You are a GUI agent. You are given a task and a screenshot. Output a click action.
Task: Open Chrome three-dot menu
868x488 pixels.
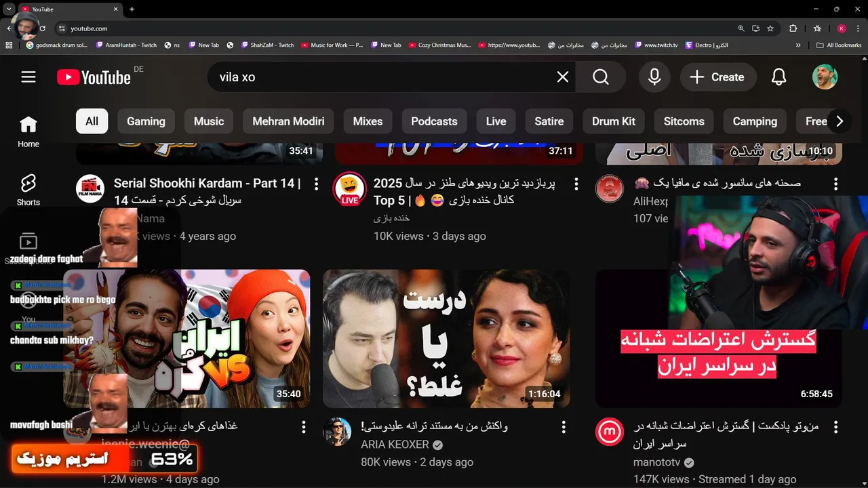pyautogui.click(x=857, y=28)
